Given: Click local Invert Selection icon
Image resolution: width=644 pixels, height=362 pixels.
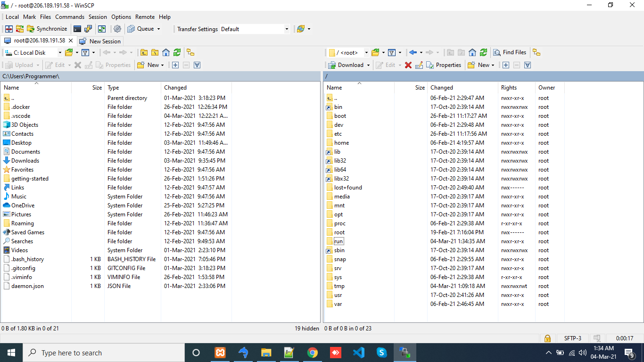Looking at the screenshot, I should [197, 65].
